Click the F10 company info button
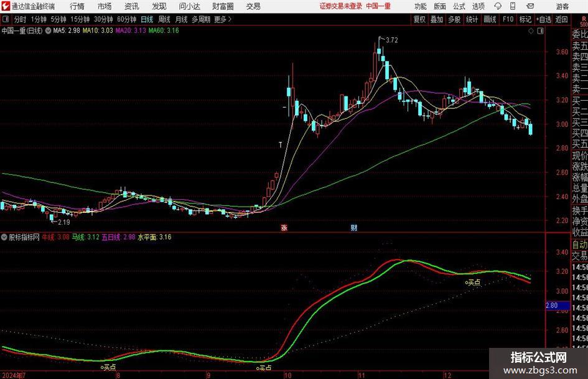Viewport: 588px width, 379px height. coord(508,19)
